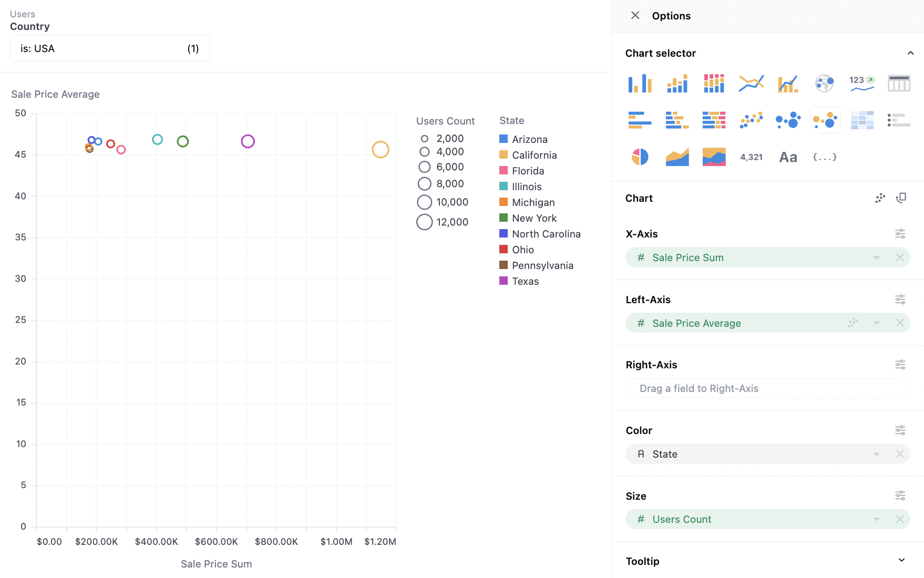Select the line chart icon
Viewport: 924px width, 578px height.
751,83
